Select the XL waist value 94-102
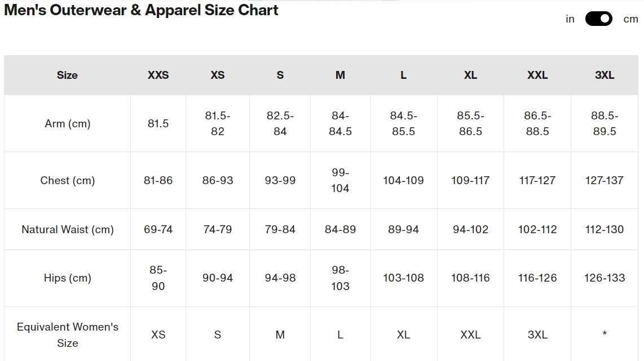The width and height of the screenshot is (644, 361). click(x=470, y=229)
